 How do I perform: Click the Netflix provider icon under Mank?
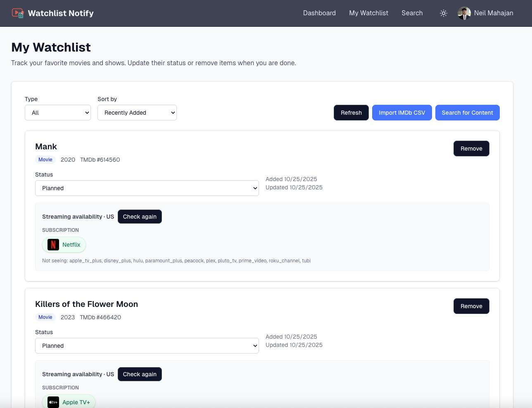click(53, 244)
